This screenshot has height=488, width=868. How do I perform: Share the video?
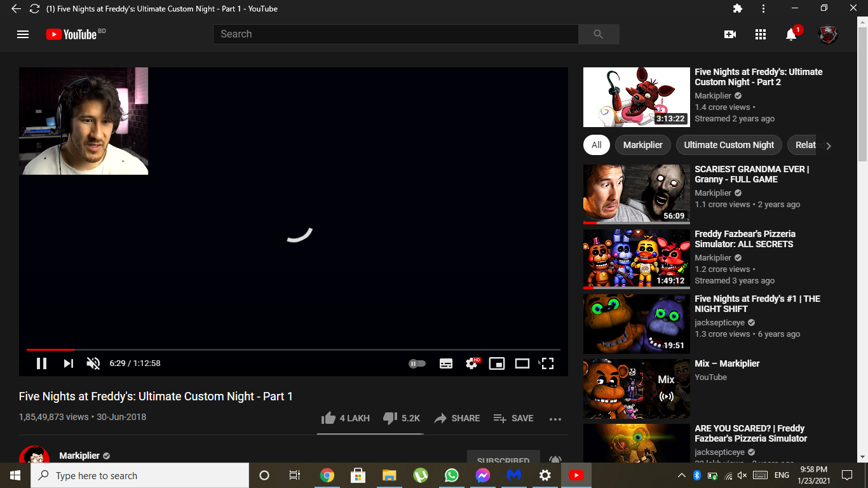[x=457, y=418]
